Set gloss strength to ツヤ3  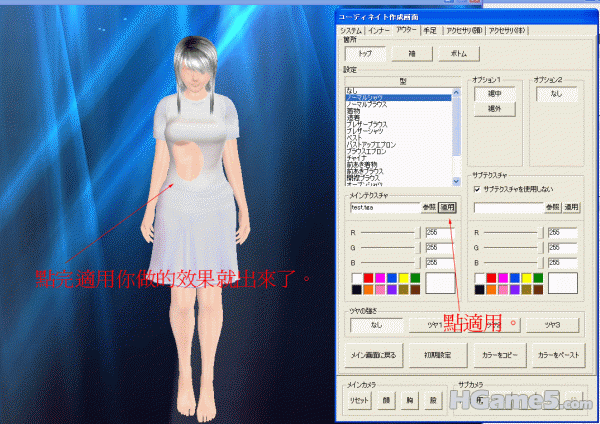(549, 325)
